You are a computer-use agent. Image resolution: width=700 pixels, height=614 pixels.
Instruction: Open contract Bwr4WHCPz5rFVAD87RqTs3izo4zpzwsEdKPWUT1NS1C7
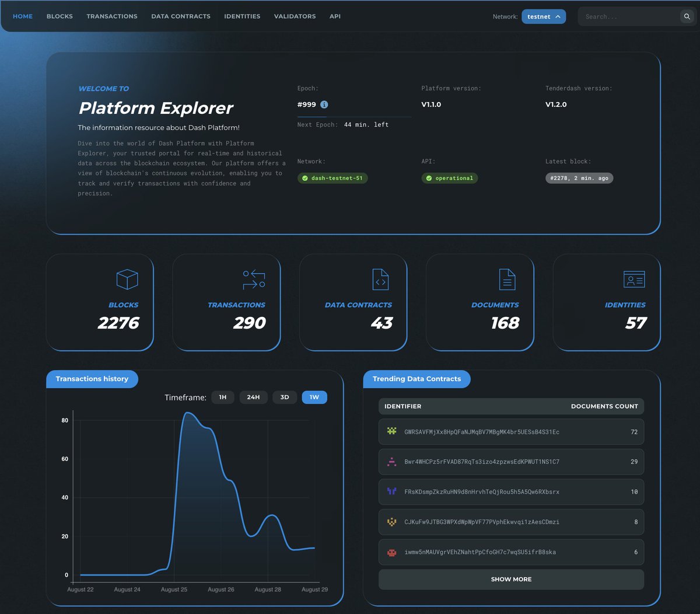click(x=511, y=462)
